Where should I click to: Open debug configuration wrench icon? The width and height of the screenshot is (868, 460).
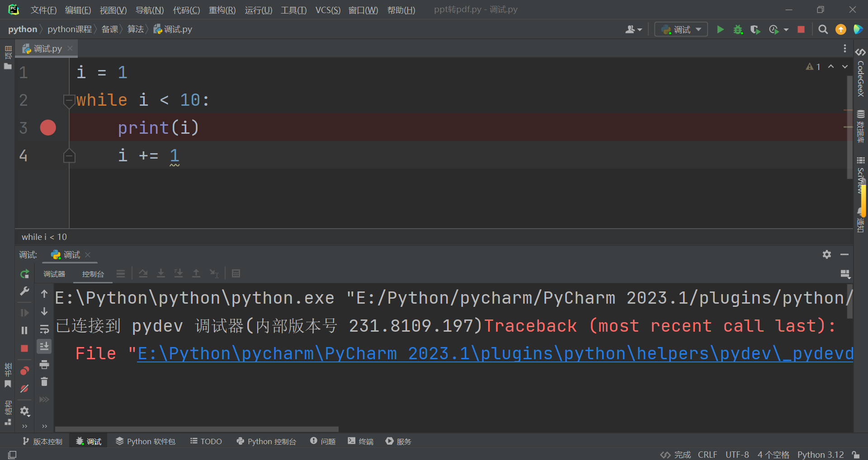[x=24, y=291]
